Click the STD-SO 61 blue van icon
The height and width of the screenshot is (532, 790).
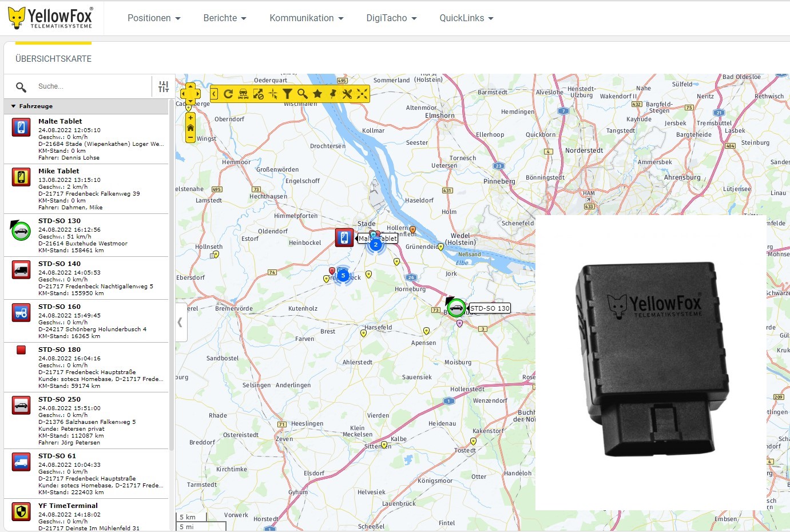pyautogui.click(x=21, y=462)
